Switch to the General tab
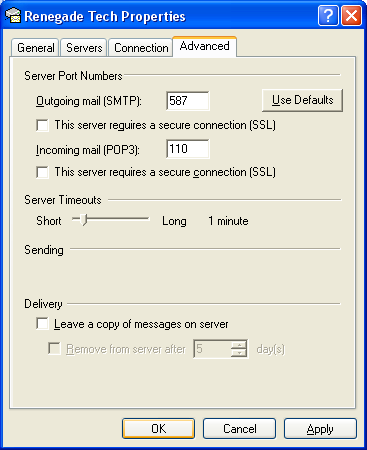Screen dimensions: 367x450 (35, 48)
